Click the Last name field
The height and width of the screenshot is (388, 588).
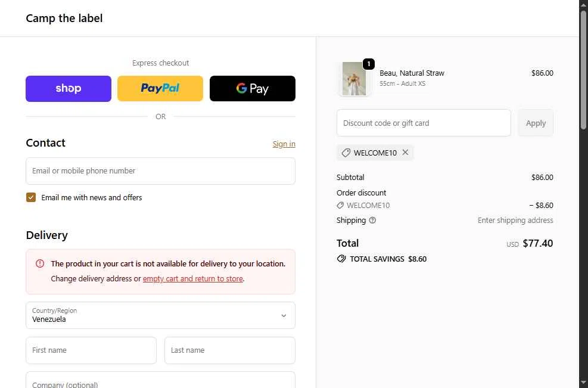(230, 350)
